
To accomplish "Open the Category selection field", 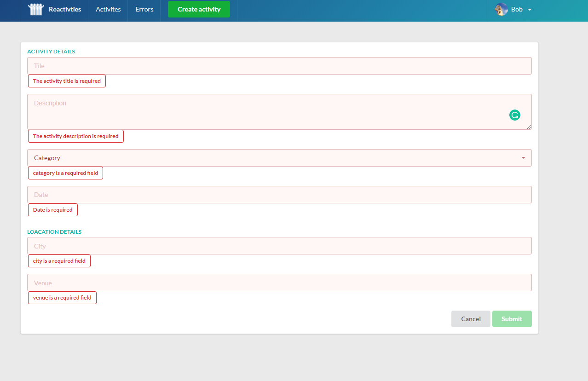I will tap(279, 158).
